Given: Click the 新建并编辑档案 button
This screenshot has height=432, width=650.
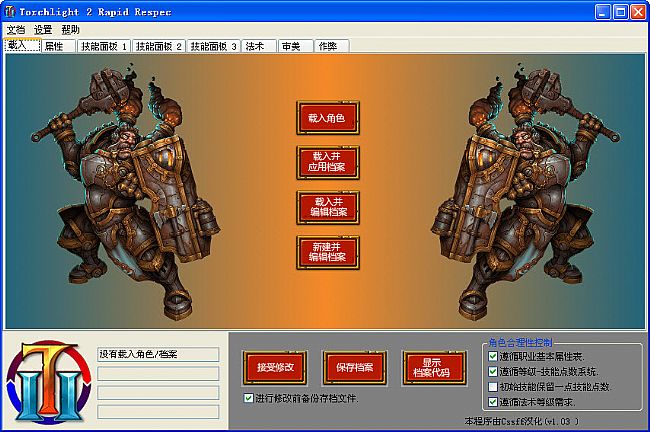Looking at the screenshot, I should click(327, 252).
